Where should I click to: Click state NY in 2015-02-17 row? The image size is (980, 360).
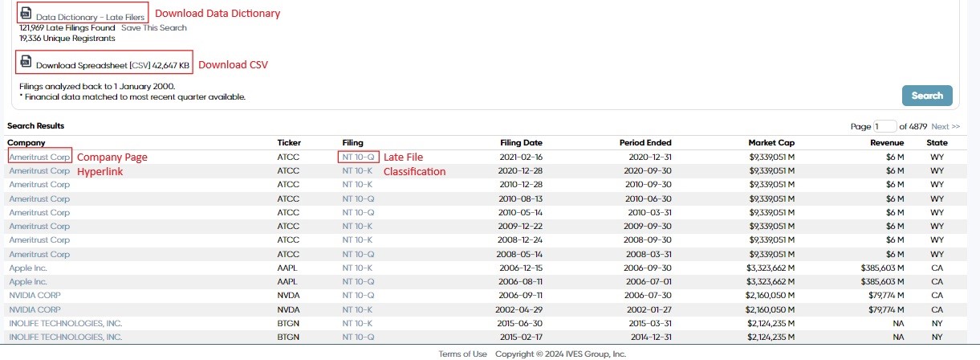coord(937,337)
